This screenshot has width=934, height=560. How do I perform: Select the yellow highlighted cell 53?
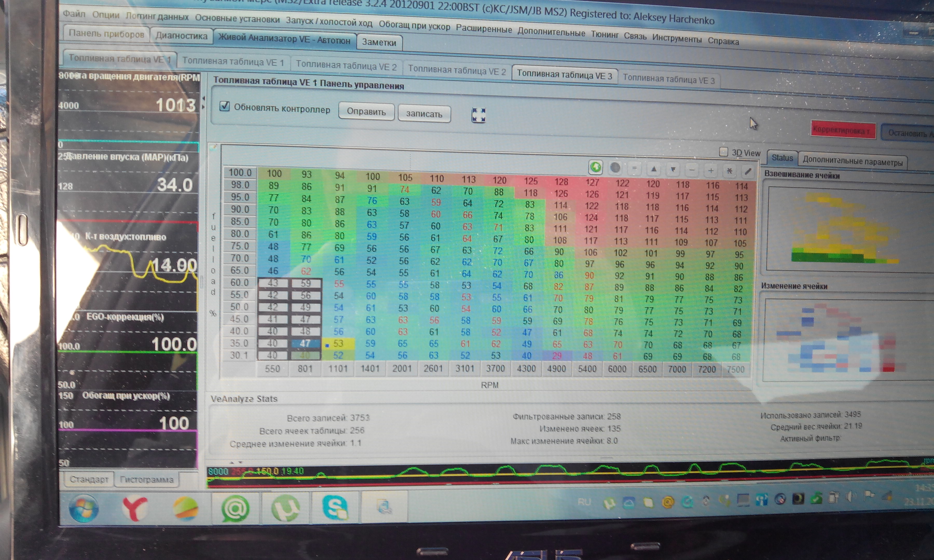338,344
